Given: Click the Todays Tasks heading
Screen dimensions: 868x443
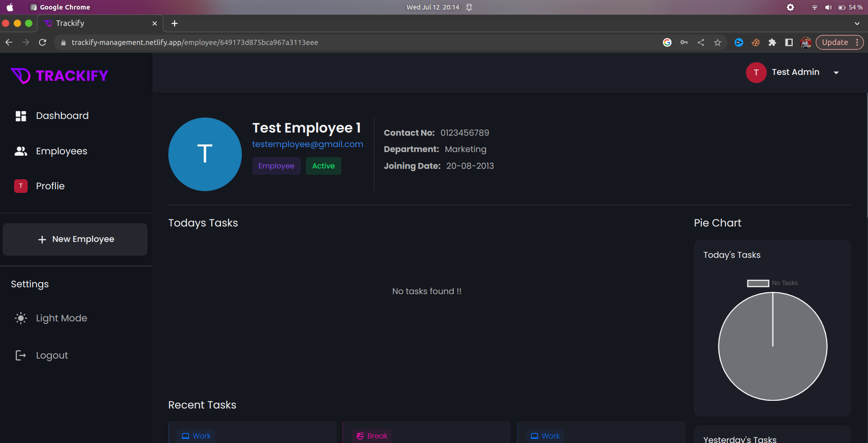Looking at the screenshot, I should click(x=203, y=223).
